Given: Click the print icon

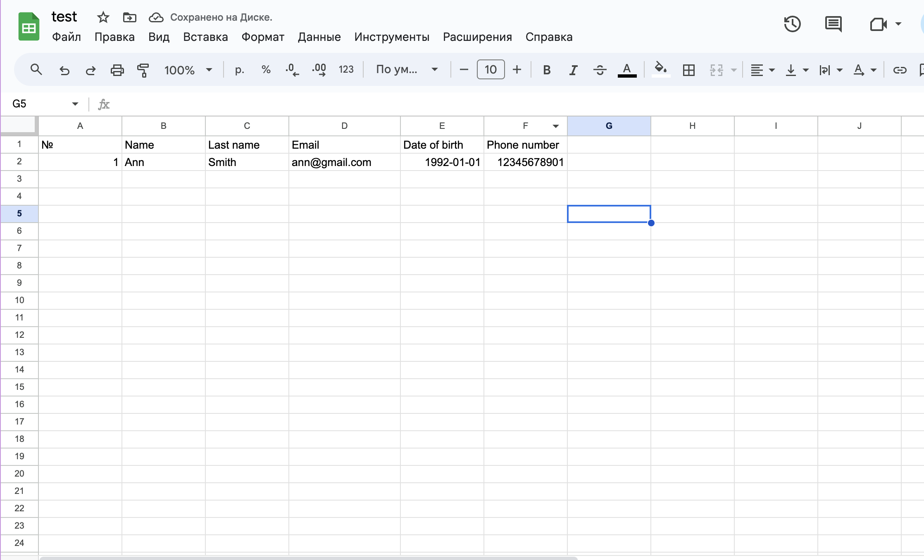Looking at the screenshot, I should click(117, 70).
